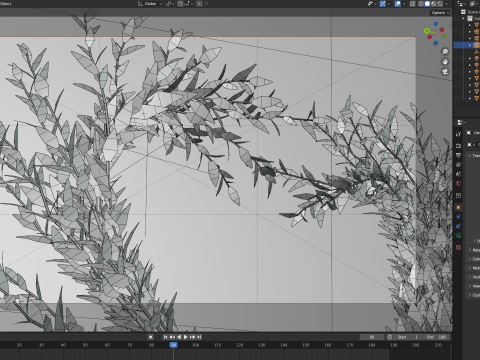The height and width of the screenshot is (360, 480).
Task: Open the Output properties tab icon
Action: click(459, 155)
